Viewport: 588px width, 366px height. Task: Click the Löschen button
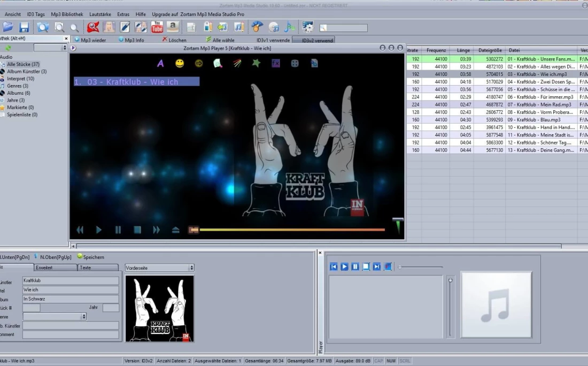click(174, 40)
